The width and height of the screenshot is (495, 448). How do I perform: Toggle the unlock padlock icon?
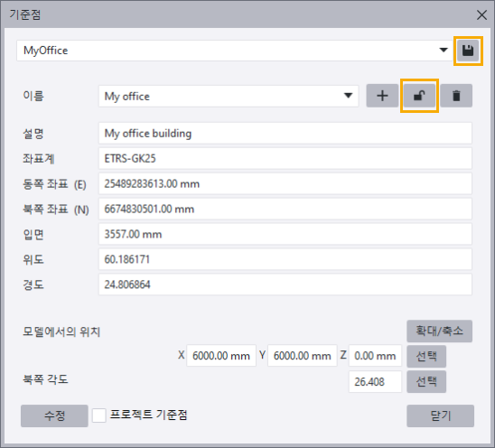pyautogui.click(x=419, y=96)
